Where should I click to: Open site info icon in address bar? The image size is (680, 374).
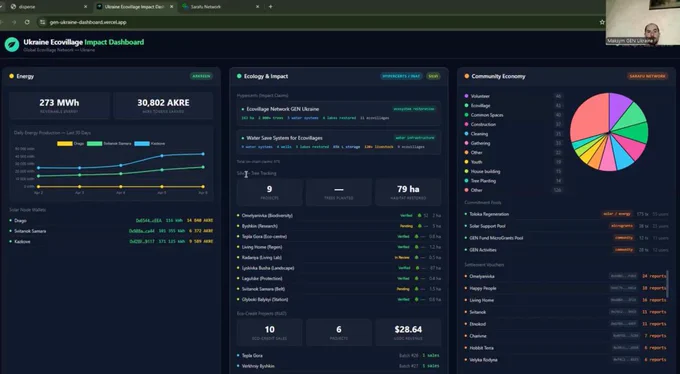point(42,22)
